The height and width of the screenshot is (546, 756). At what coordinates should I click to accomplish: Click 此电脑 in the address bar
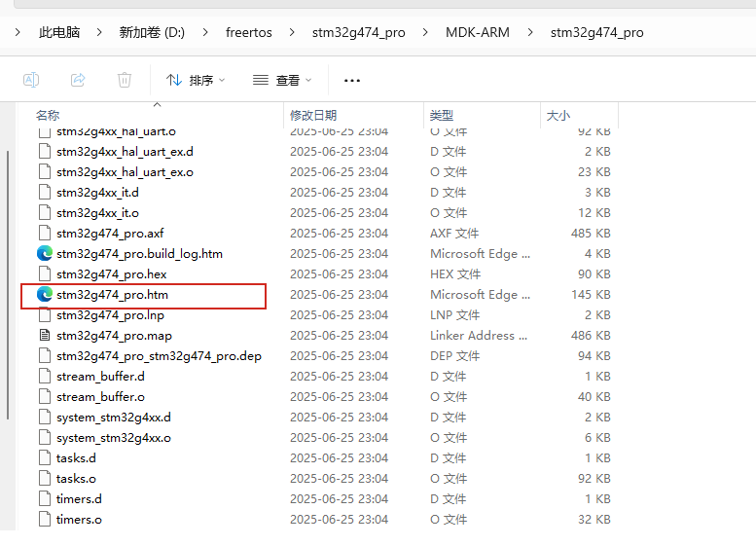point(59,32)
